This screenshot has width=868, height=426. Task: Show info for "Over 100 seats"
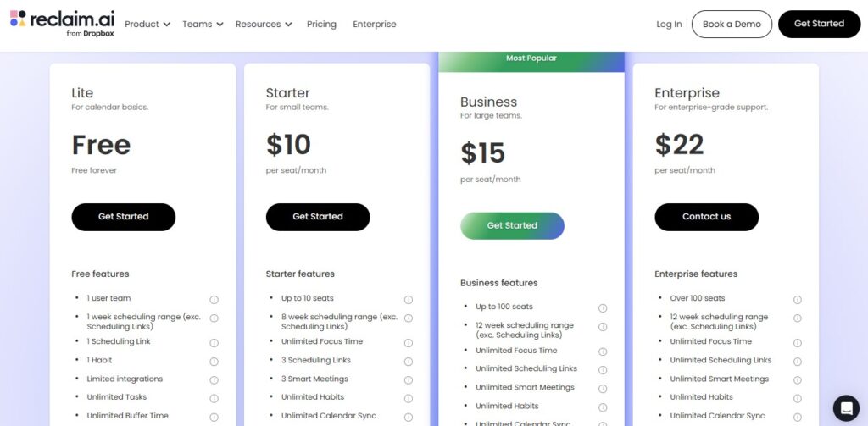[x=798, y=299]
